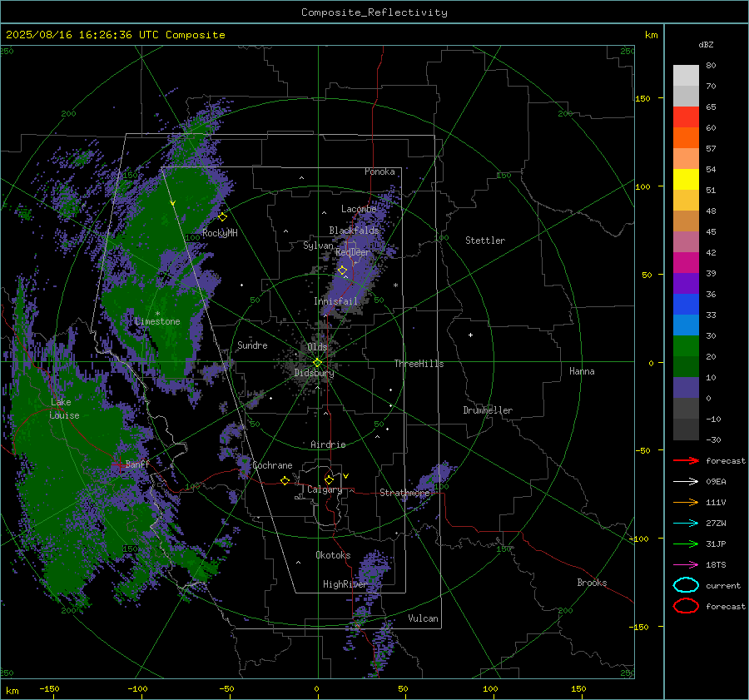This screenshot has height=700, width=749.
Task: Click the Lacombe label
Action: [359, 209]
